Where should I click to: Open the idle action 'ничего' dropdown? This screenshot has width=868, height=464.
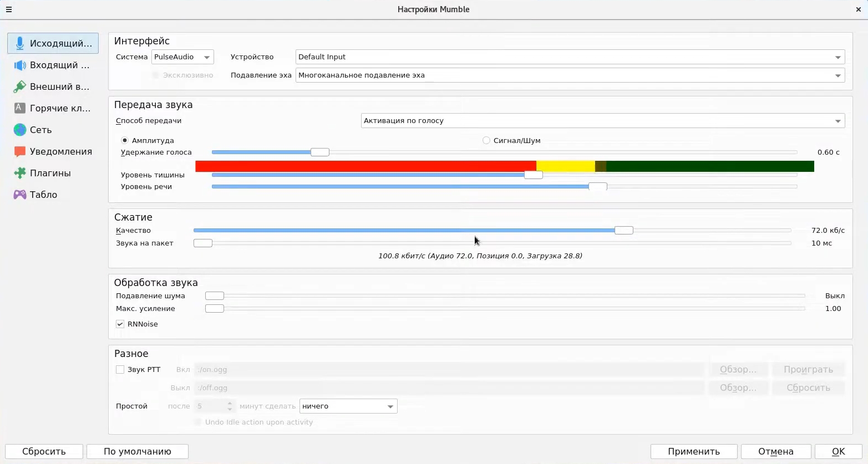click(348, 406)
